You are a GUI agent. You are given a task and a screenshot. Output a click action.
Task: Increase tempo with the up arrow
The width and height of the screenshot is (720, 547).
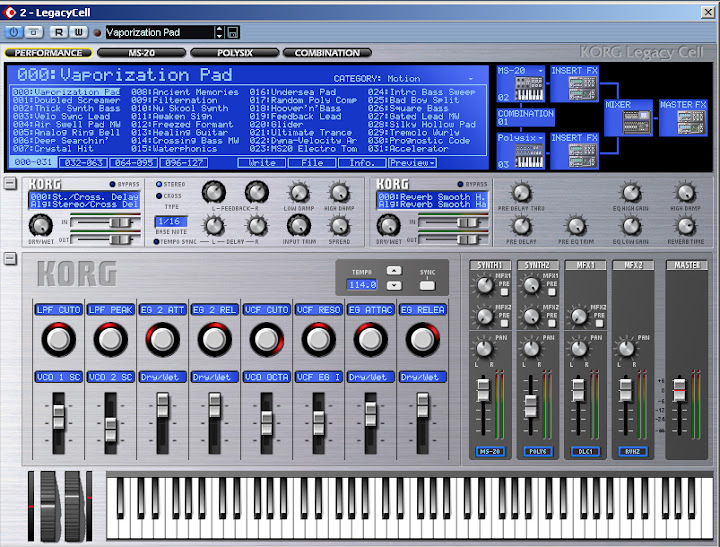(394, 271)
